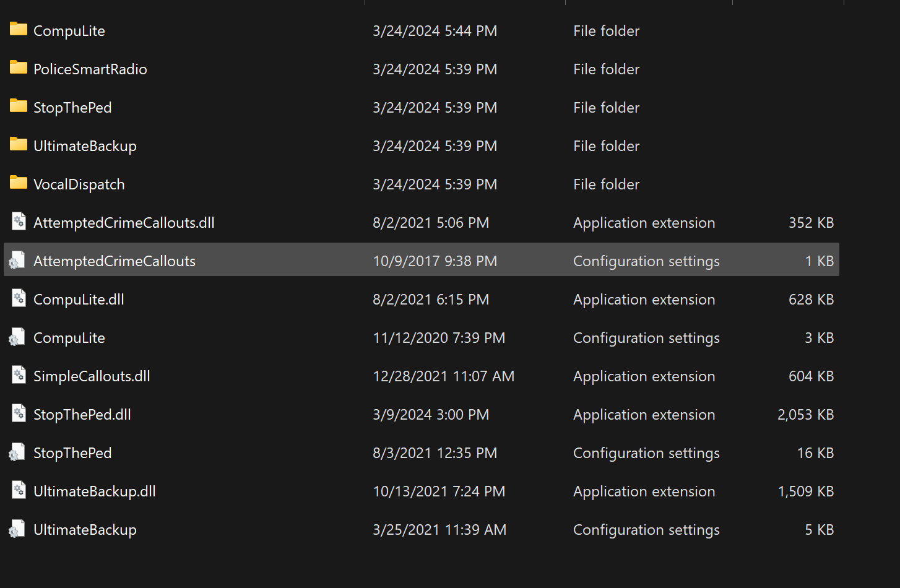Viewport: 900px width, 588px height.
Task: Click the UltimateBackup folder icon
Action: click(x=19, y=145)
